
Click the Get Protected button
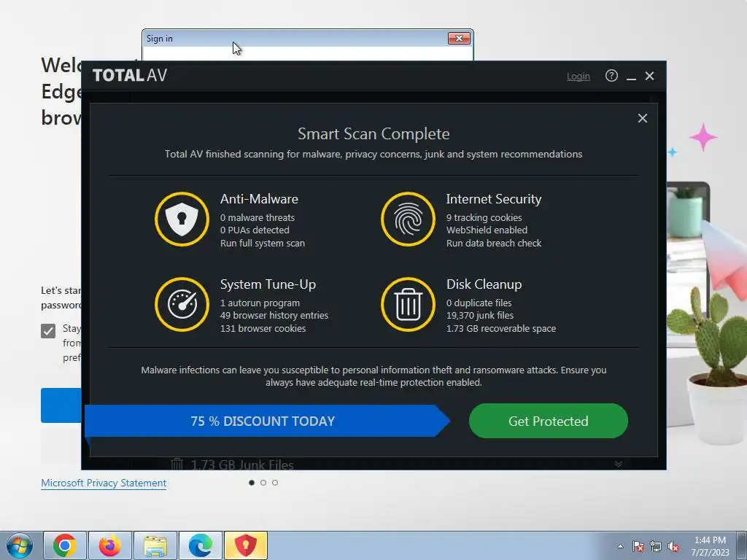tap(549, 421)
